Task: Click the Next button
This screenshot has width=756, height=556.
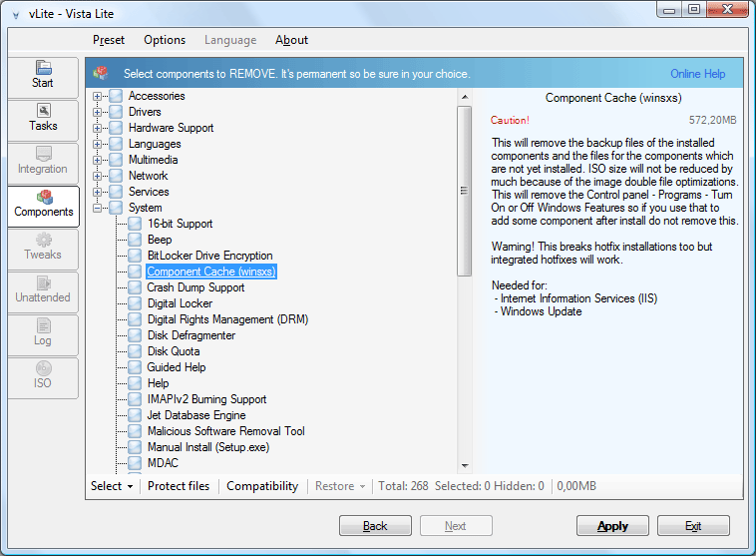Action: (456, 526)
